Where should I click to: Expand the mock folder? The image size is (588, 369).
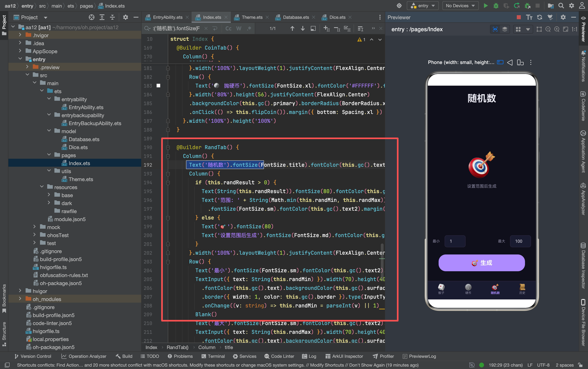[x=35, y=227]
